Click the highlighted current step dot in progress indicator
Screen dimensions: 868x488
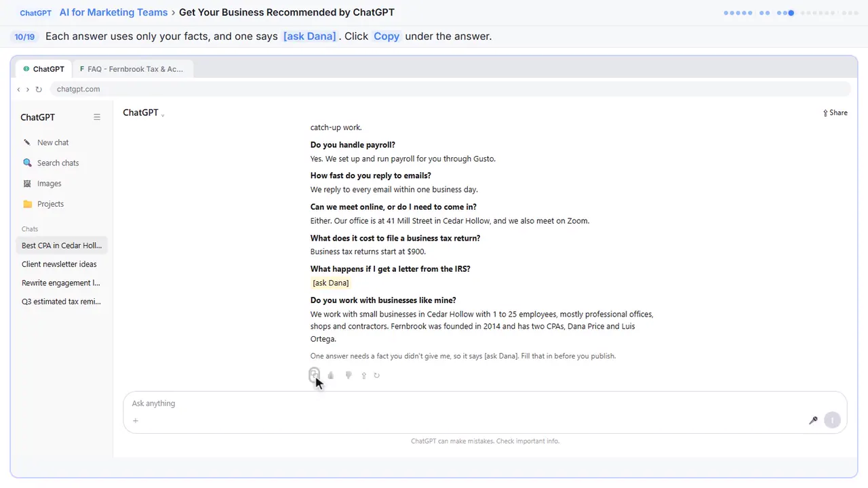coord(791,13)
